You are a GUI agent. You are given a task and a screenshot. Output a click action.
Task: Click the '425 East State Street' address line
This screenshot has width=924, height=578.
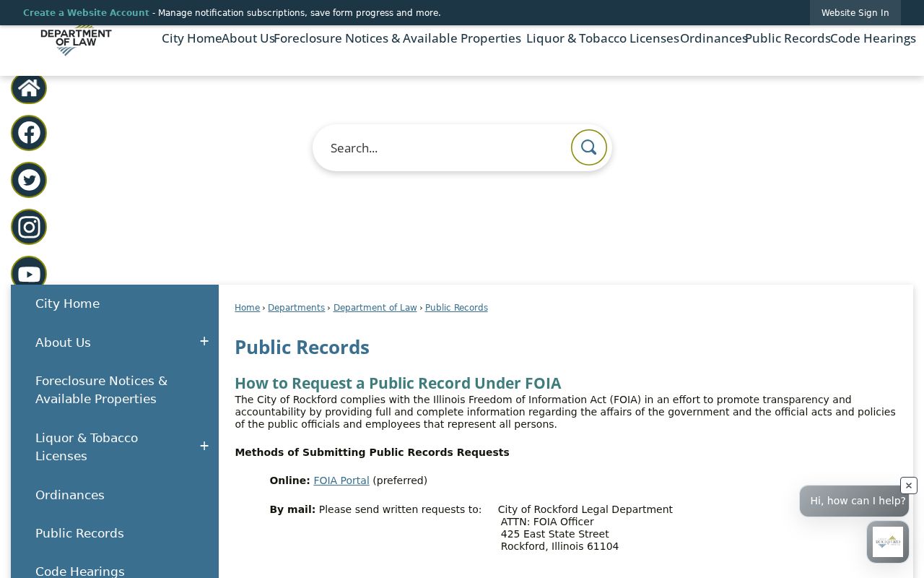554,534
